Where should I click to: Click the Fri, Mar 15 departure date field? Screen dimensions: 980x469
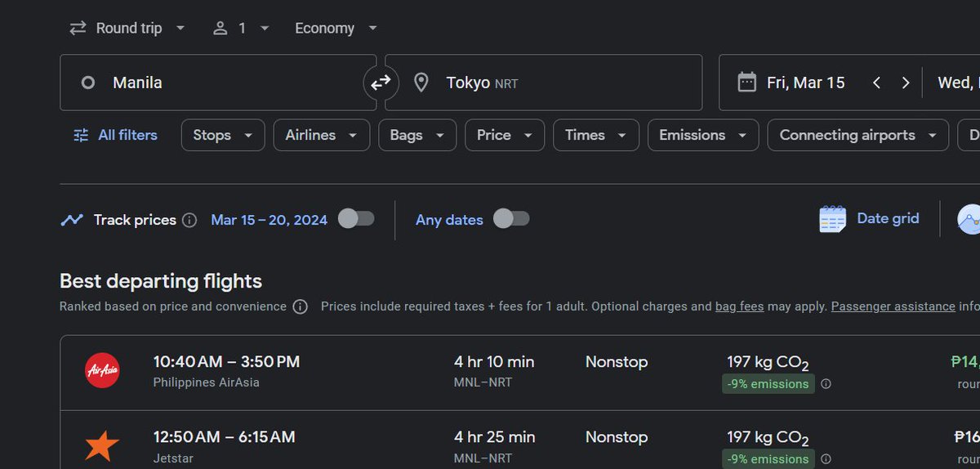(x=806, y=83)
